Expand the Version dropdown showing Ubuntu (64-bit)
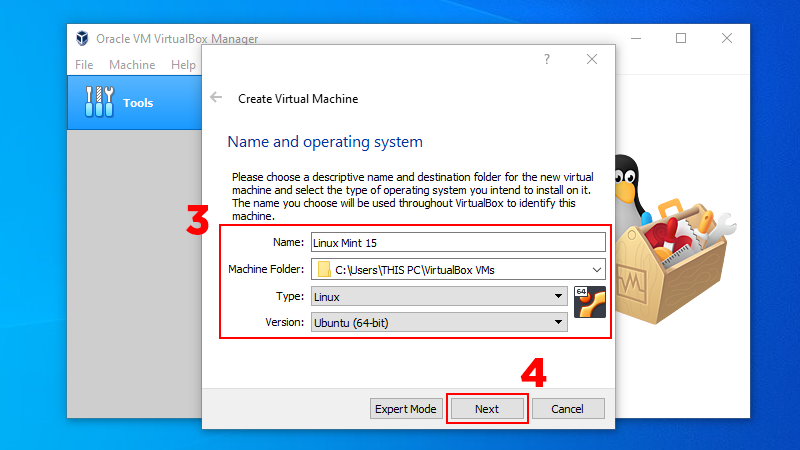 [439, 322]
